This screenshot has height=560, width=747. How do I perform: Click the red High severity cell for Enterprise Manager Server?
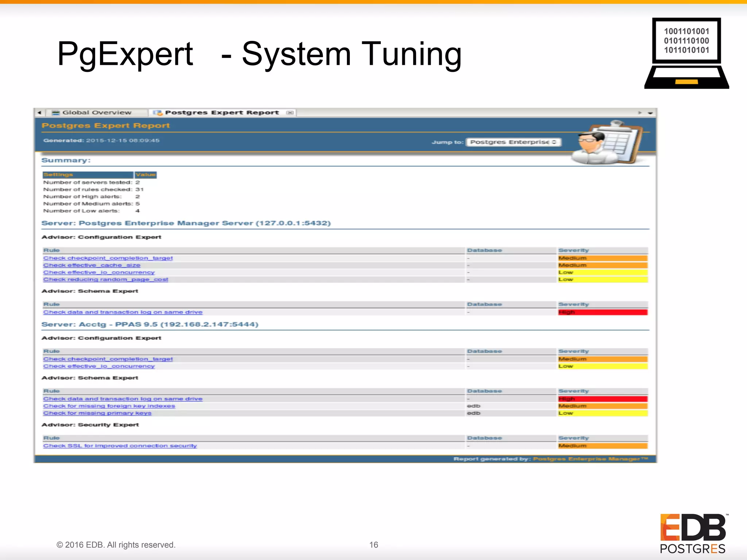tap(603, 312)
